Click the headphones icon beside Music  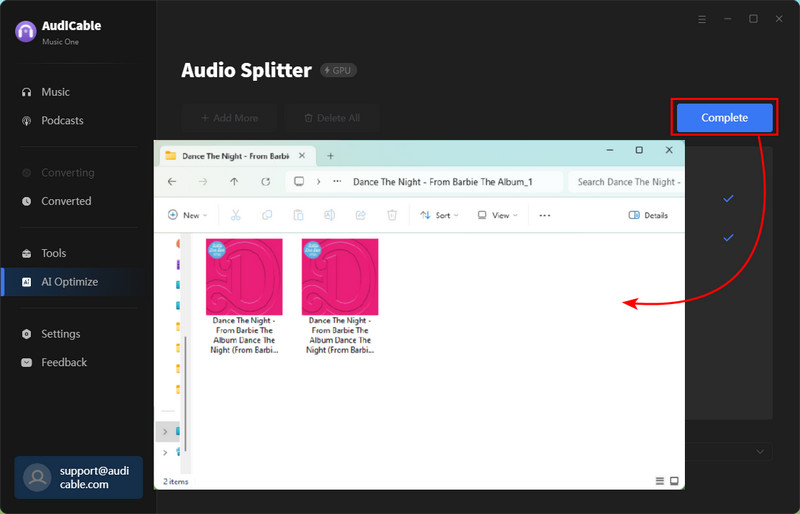point(27,92)
